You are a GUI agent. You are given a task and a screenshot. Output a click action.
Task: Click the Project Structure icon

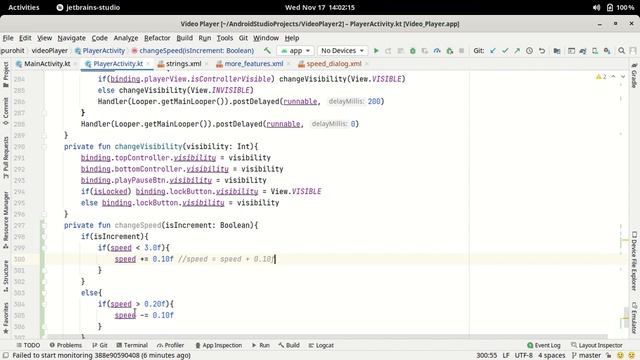(557, 51)
